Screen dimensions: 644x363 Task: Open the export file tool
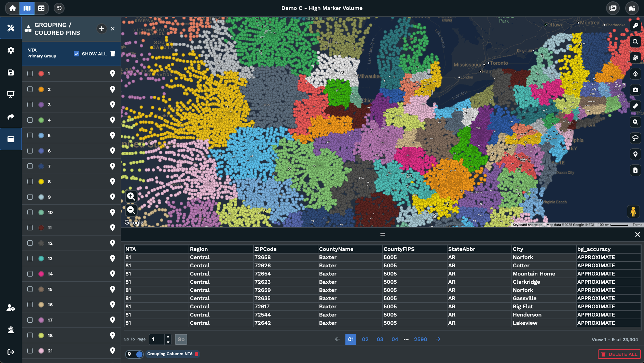(635, 170)
